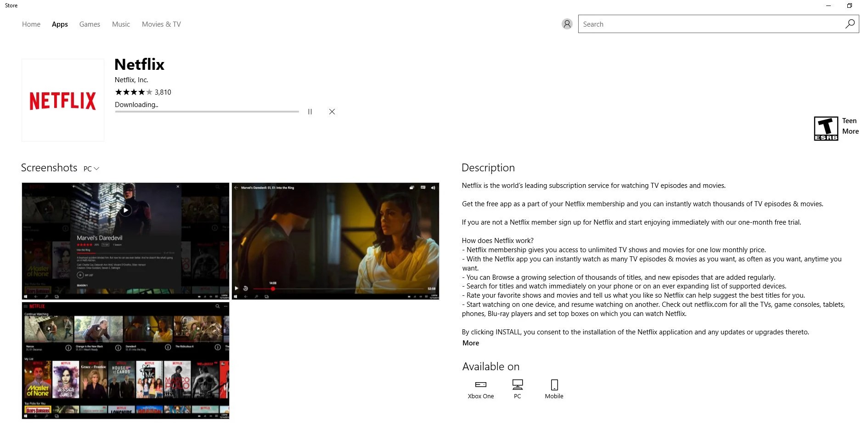Open More rating details link

[x=851, y=131]
